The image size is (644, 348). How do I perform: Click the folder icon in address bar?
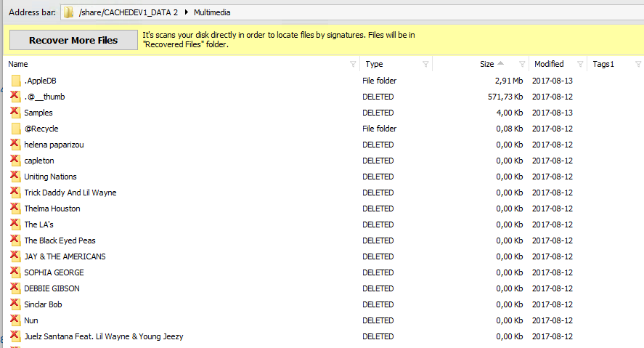coord(68,12)
